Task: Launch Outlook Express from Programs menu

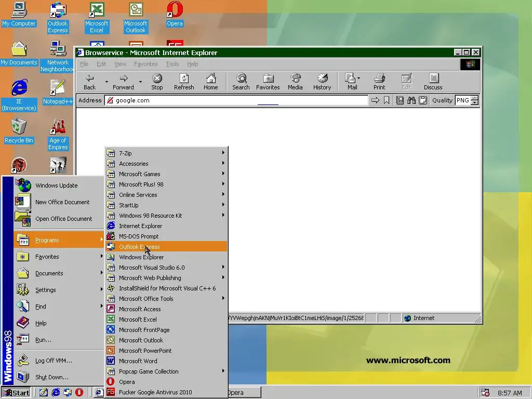Action: [x=166, y=247]
